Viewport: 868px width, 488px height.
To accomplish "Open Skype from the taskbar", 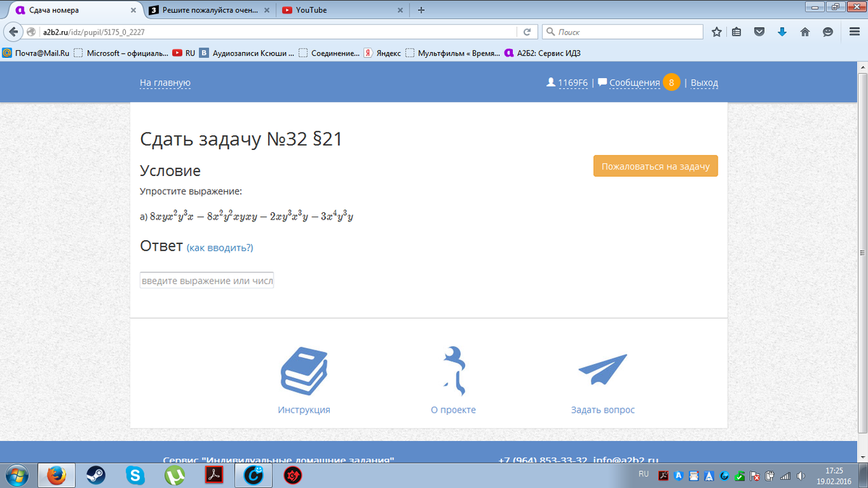I will pos(135,476).
